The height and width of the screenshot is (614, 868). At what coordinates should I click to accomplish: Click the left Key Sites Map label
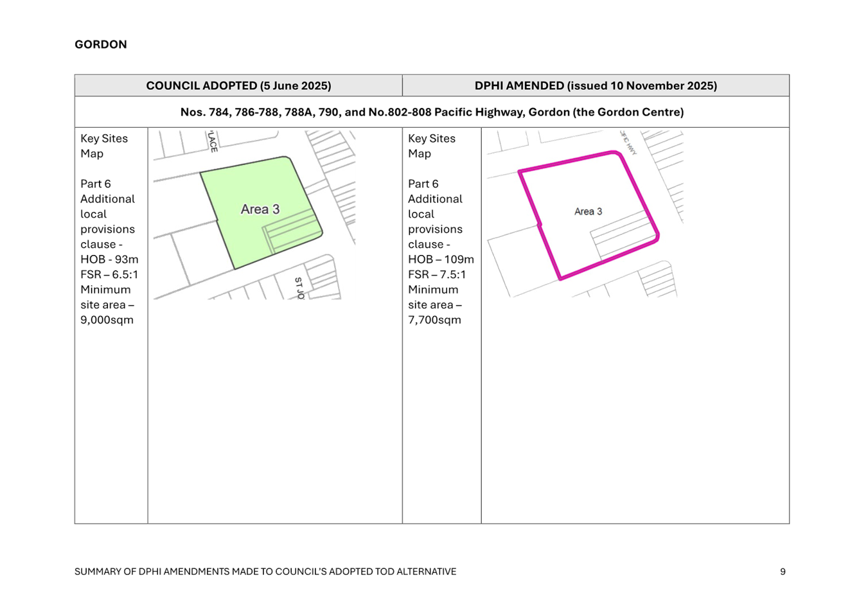click(x=103, y=146)
